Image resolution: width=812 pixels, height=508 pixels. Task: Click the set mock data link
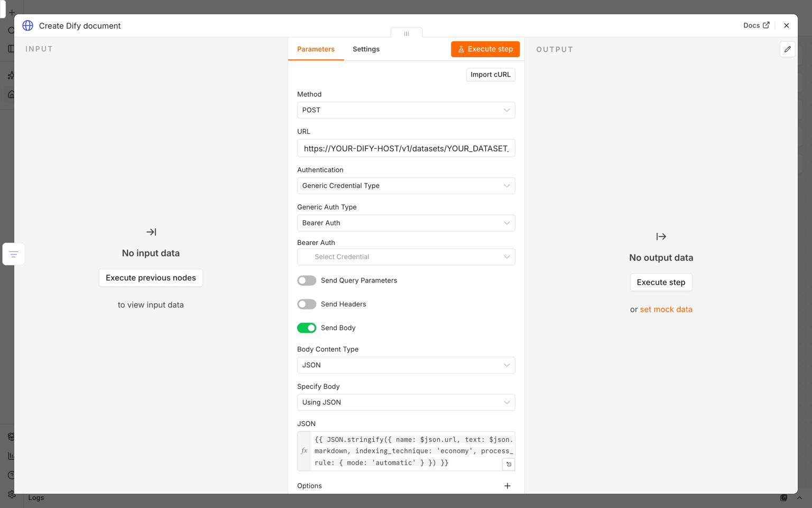click(666, 310)
